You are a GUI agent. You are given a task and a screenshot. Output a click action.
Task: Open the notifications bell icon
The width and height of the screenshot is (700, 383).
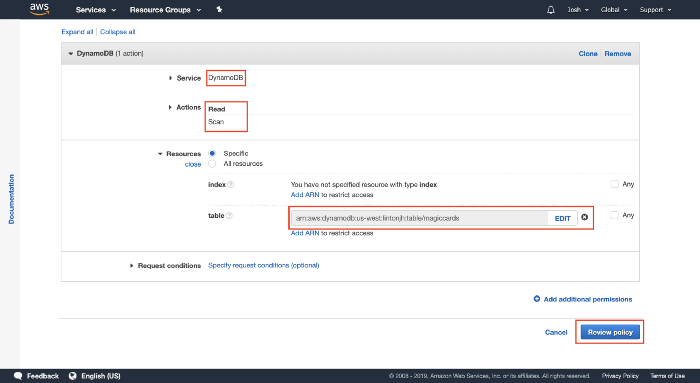(551, 10)
